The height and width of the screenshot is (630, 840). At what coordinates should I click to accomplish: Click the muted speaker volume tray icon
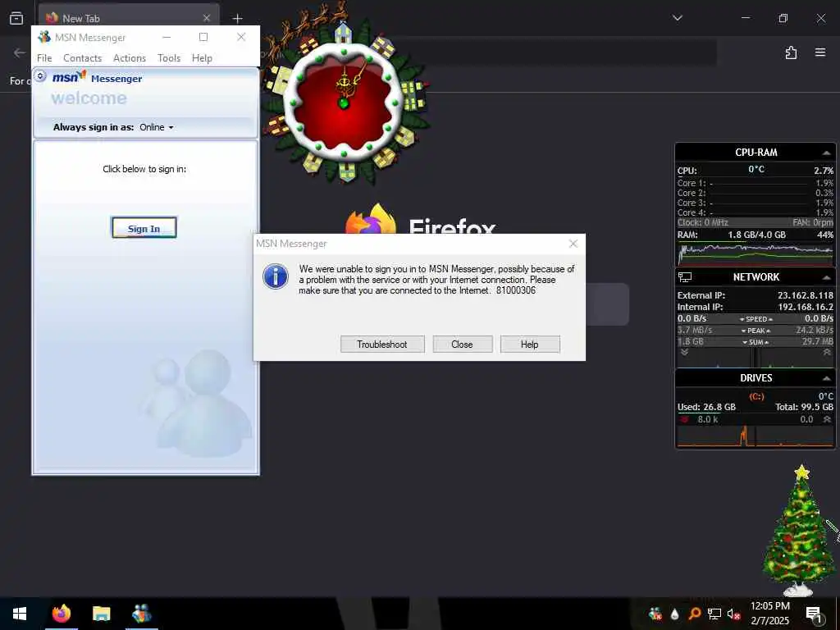(x=734, y=614)
